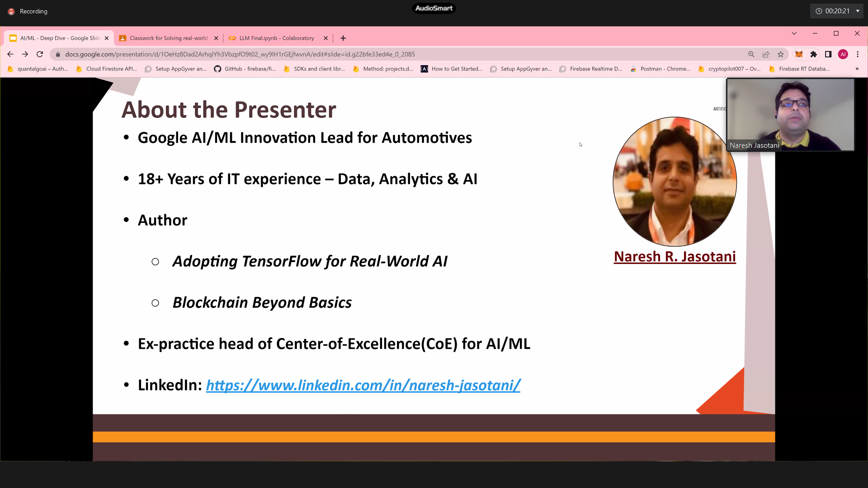The image size is (868, 488).
Task: Share this page icon in address bar
Action: [766, 54]
